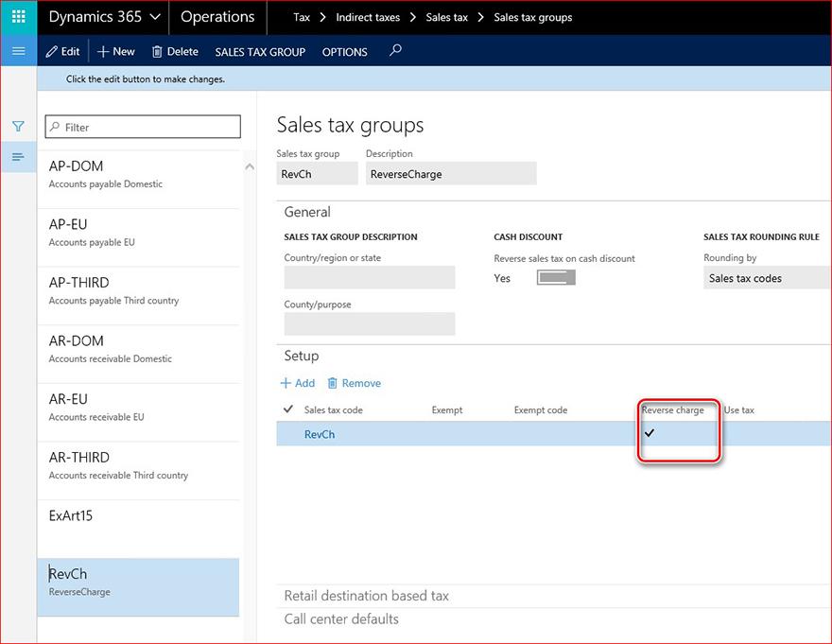Click the County/purpose field
The height and width of the screenshot is (644, 832).
pyautogui.click(x=370, y=323)
